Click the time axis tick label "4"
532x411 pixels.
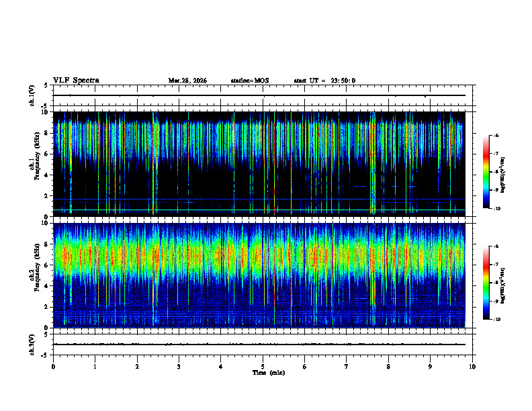(220, 367)
